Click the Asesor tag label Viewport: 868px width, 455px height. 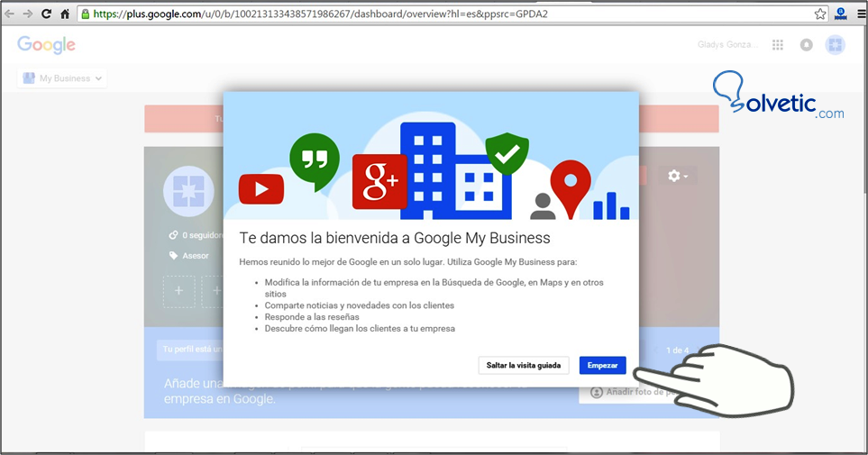click(x=196, y=256)
